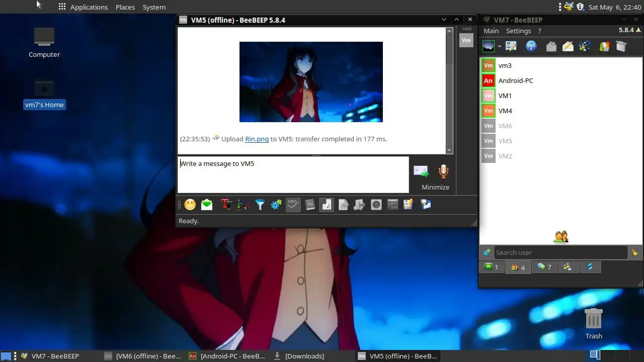Viewport: 644px width, 362px height.
Task: Click the blue floppy save chat icon
Action: (x=426, y=205)
